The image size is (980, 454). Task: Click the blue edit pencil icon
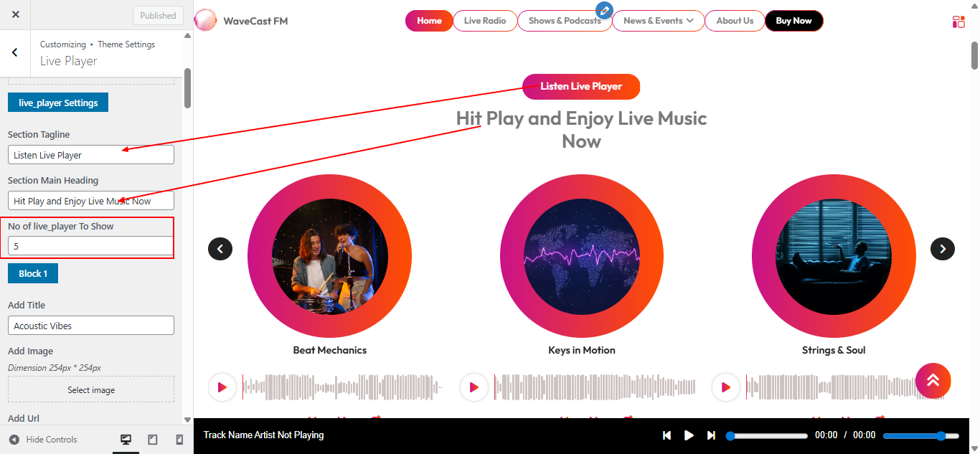(x=604, y=11)
